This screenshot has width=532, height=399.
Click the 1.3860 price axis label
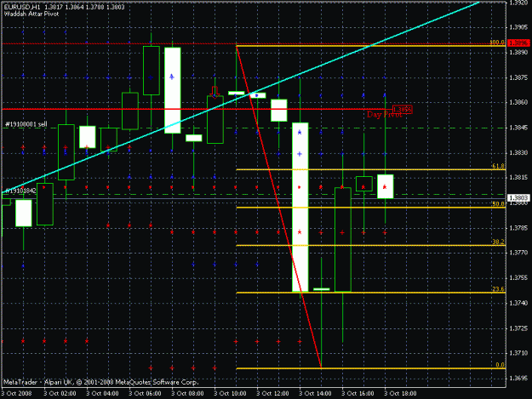[518, 102]
